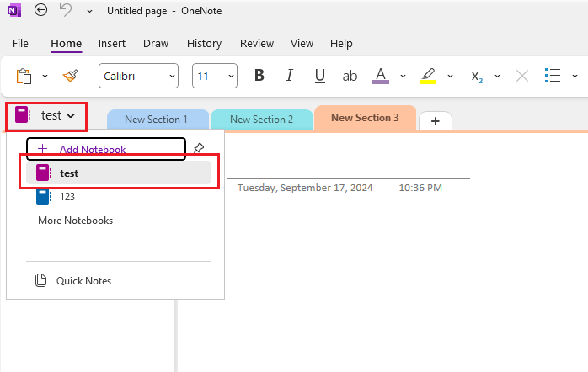The width and height of the screenshot is (588, 372).
Task: Apply the purple font color
Action: 380,76
